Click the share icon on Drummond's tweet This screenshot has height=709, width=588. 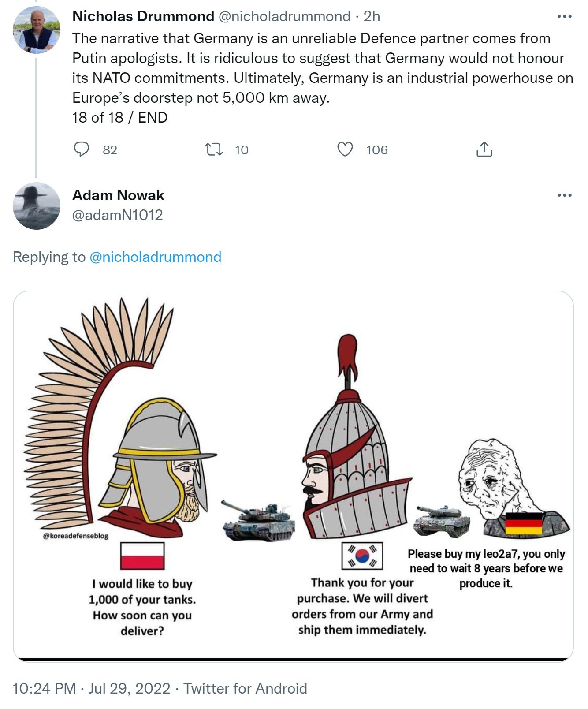tap(484, 149)
